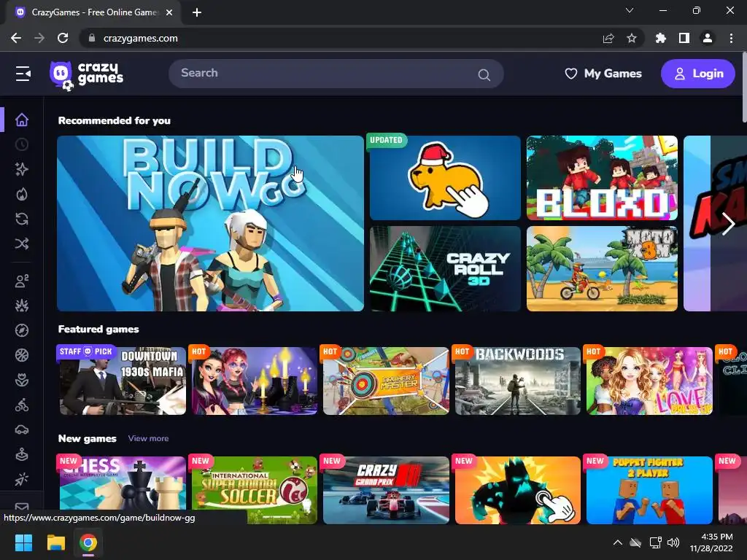Open Recently played clock sidebar icon
This screenshot has width=747, height=560.
tap(22, 144)
